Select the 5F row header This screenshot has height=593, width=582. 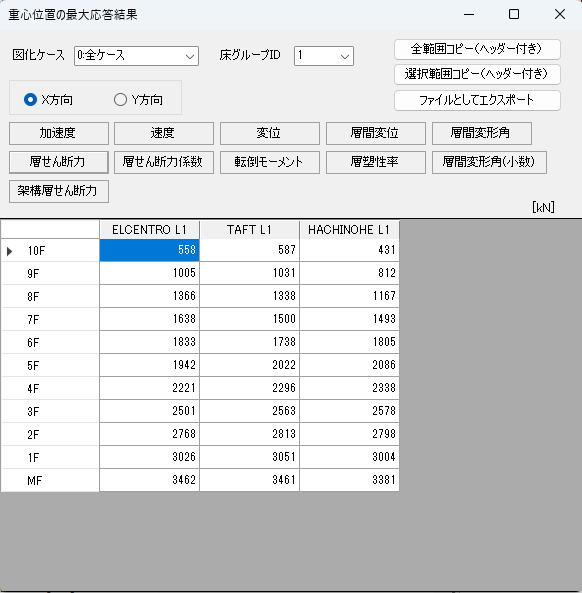50,365
